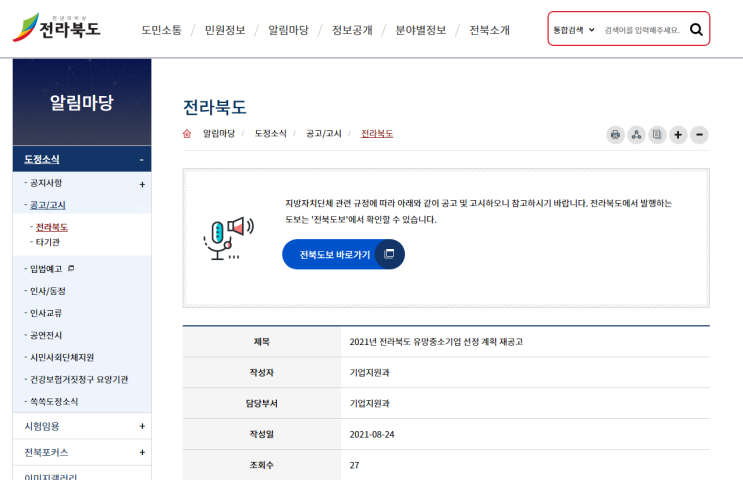Click the share icon
The width and height of the screenshot is (743, 480).
(636, 135)
